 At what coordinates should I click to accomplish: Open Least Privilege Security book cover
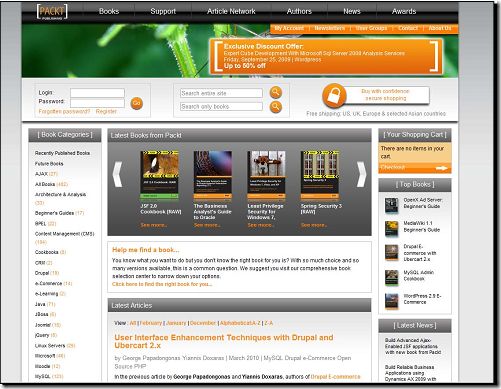[x=266, y=175]
